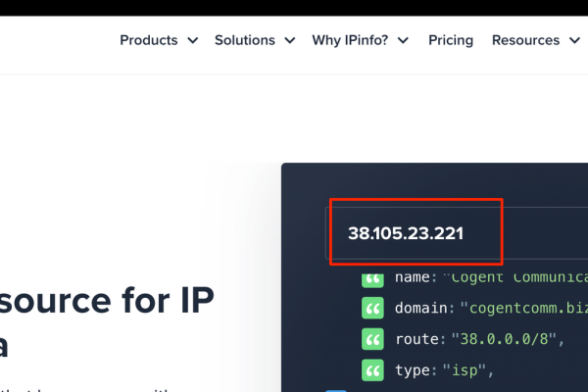Expand the Solutions dropdown chevron
588x392 pixels.
click(x=289, y=41)
